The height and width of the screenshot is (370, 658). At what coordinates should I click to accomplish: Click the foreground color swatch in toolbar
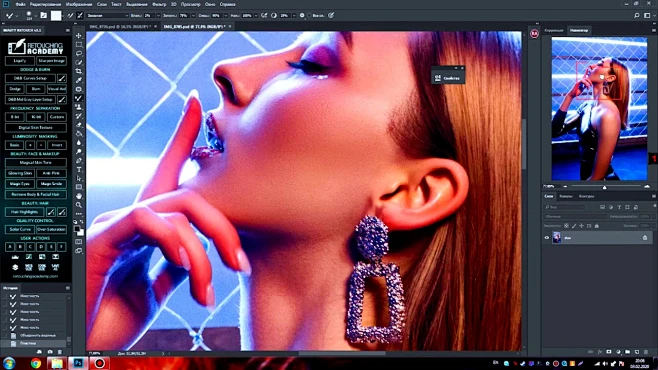coord(77,229)
